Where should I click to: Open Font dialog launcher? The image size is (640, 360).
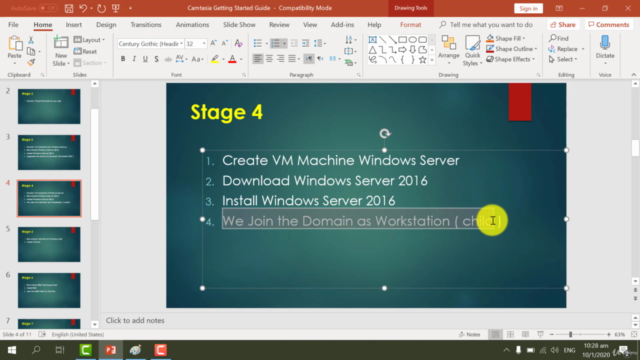coord(244,75)
